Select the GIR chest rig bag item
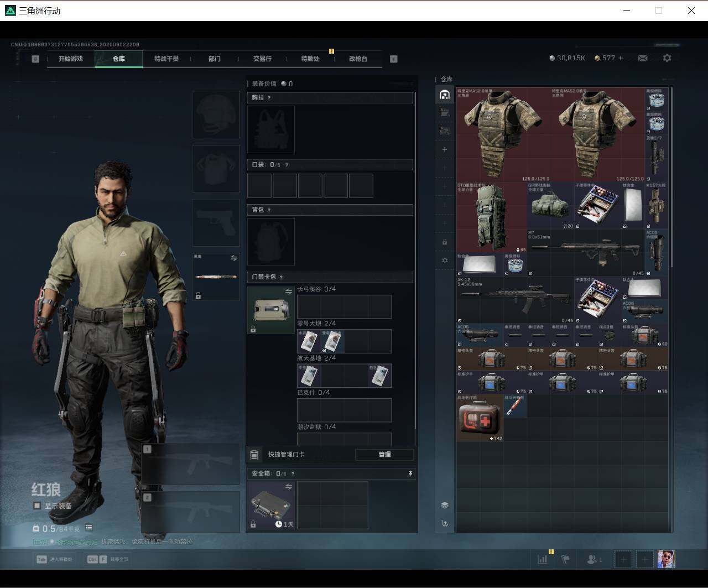 [x=550, y=206]
